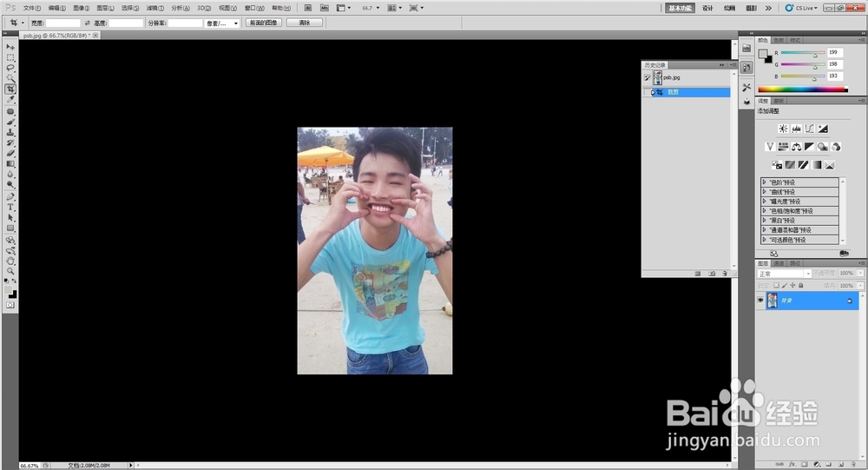This screenshot has width=868, height=470.
Task: Open the 图像 menu
Action: click(x=81, y=8)
